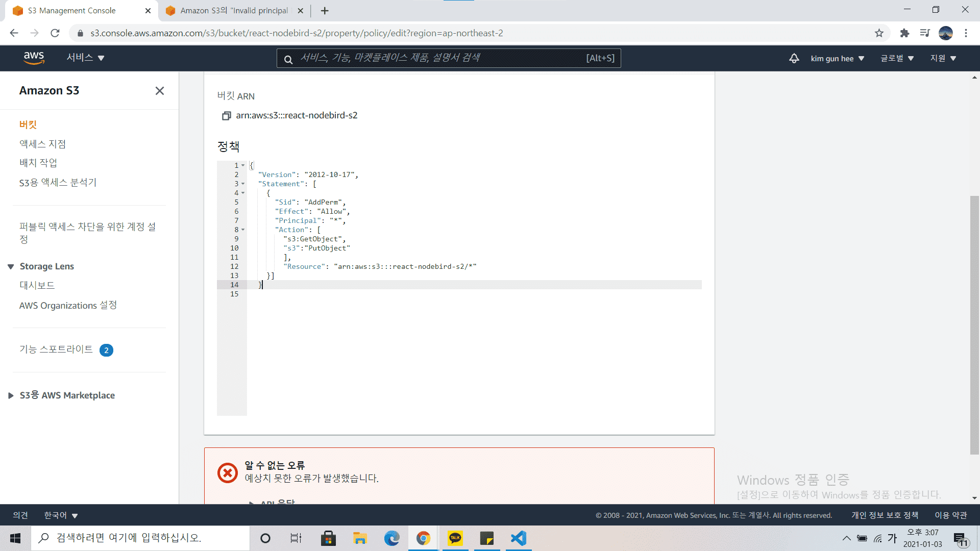Screen dimensions: 980x551
Task: Open the notifications bell icon
Action: coord(794,58)
